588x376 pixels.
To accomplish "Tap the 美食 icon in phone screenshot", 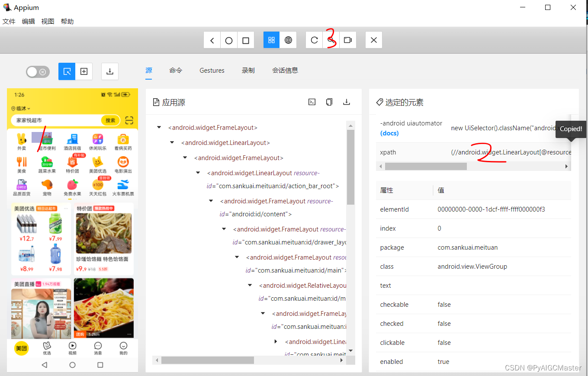I will (x=22, y=165).
